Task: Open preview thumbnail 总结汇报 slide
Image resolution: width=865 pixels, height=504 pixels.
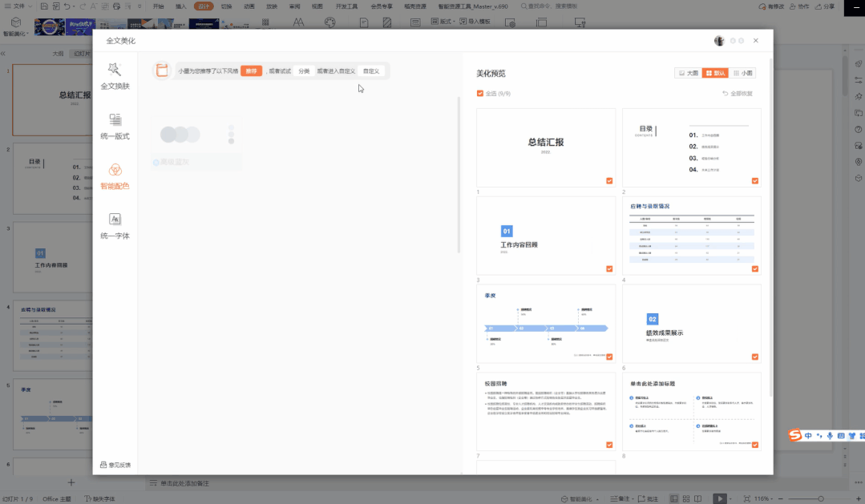Action: click(546, 147)
